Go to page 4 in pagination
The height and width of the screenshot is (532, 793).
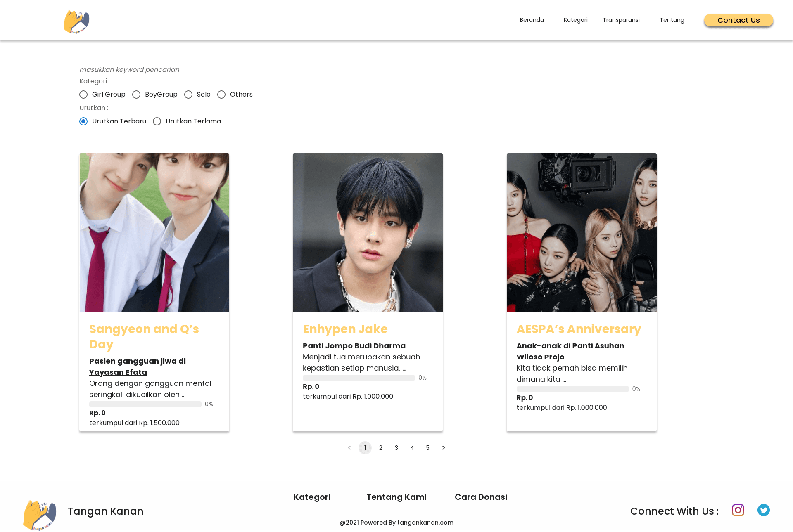click(x=412, y=448)
